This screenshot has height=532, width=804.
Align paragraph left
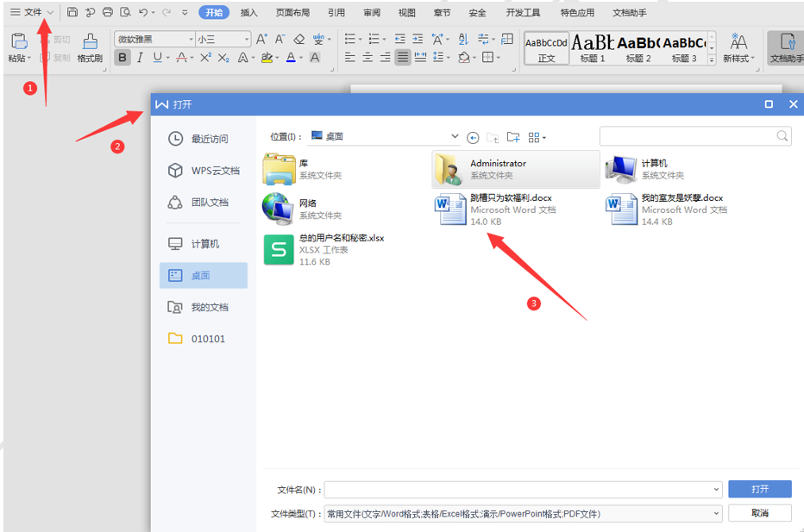349,58
